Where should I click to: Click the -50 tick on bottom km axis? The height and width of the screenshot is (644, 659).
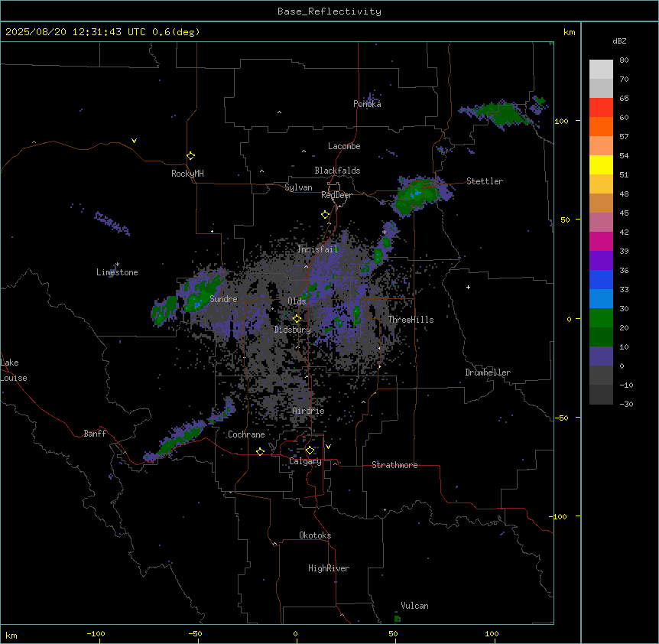click(196, 634)
